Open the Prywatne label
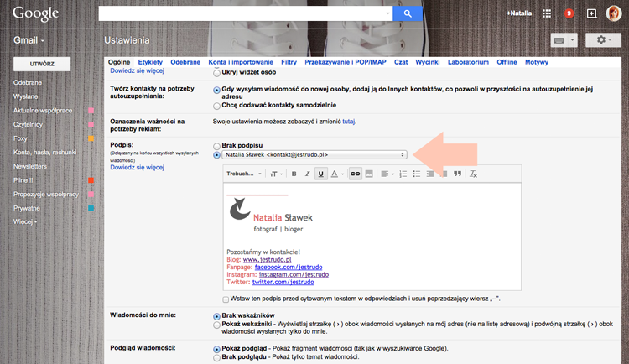629x364 pixels. pyautogui.click(x=27, y=208)
